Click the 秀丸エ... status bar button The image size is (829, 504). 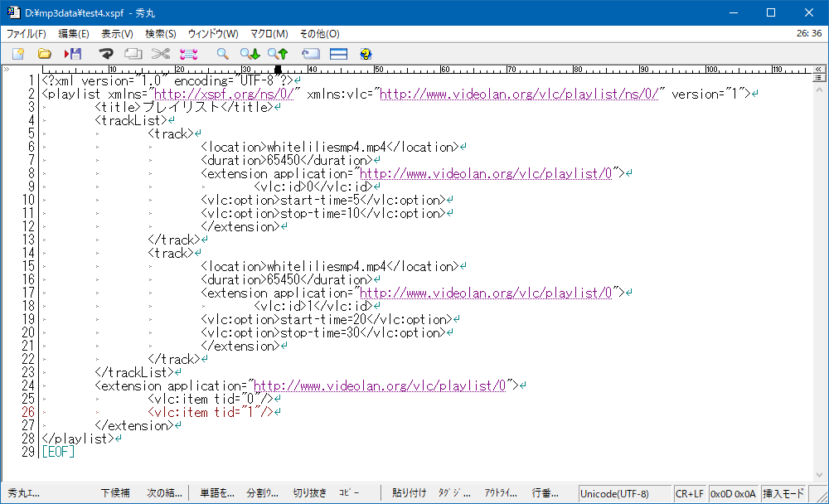pos(24,493)
